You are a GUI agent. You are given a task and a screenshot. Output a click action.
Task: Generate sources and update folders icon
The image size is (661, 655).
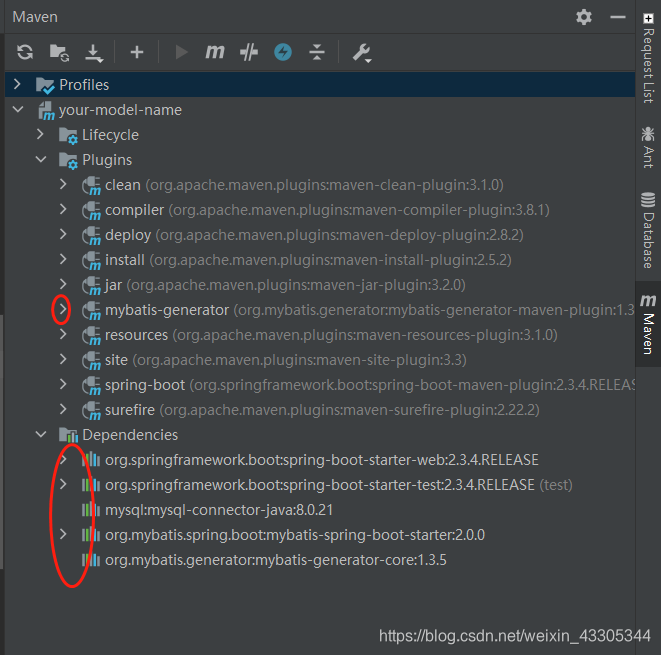coord(59,52)
